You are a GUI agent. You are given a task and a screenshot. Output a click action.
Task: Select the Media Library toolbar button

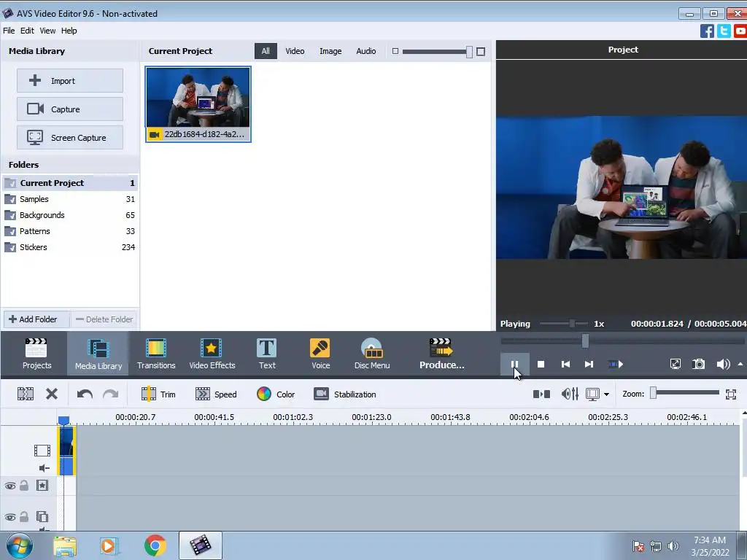pos(98,354)
